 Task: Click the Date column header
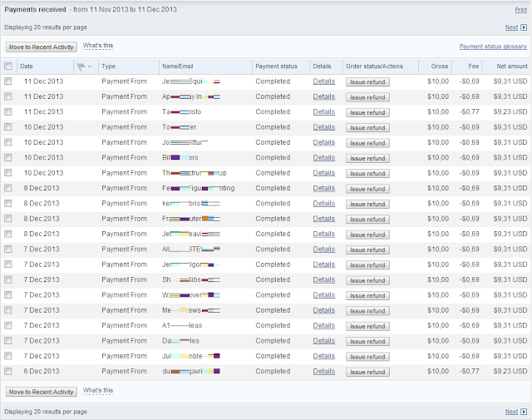[x=27, y=67]
